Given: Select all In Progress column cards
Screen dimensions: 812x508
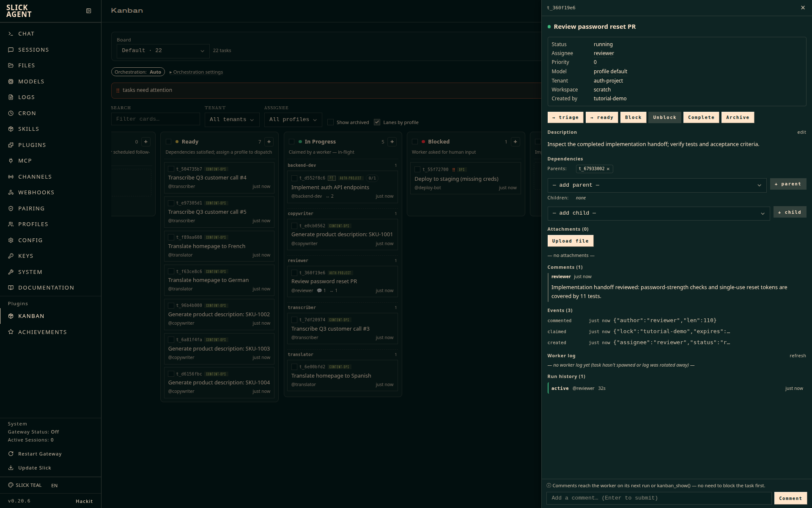Looking at the screenshot, I should point(292,142).
